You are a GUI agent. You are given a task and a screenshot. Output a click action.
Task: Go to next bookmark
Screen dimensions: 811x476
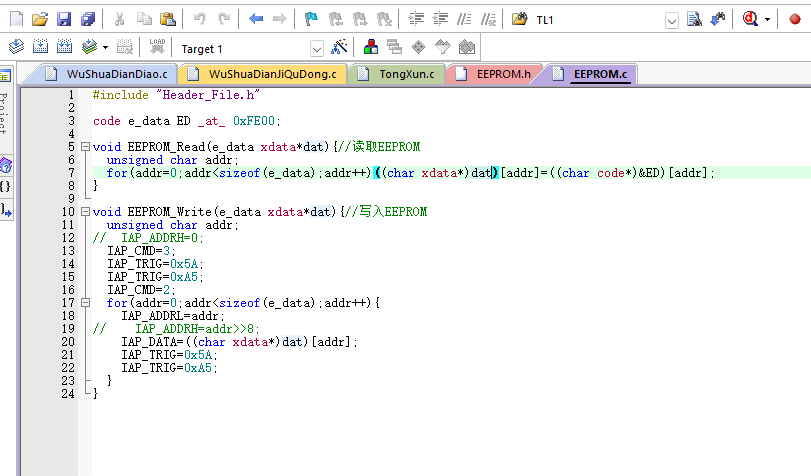[x=359, y=20]
